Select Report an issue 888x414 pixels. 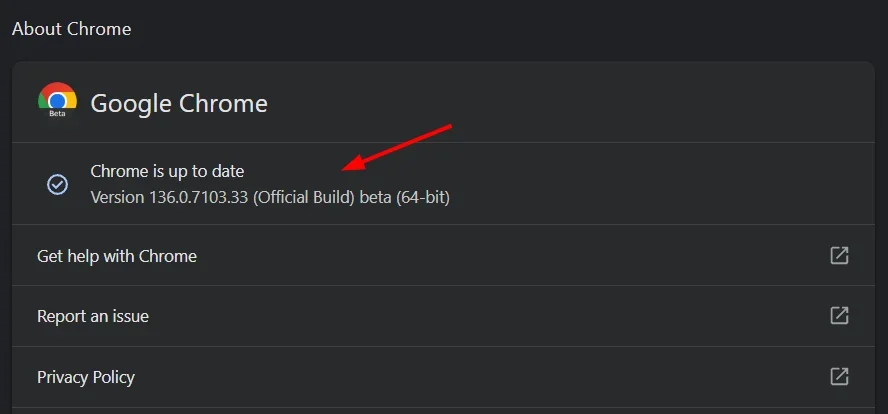click(x=93, y=316)
